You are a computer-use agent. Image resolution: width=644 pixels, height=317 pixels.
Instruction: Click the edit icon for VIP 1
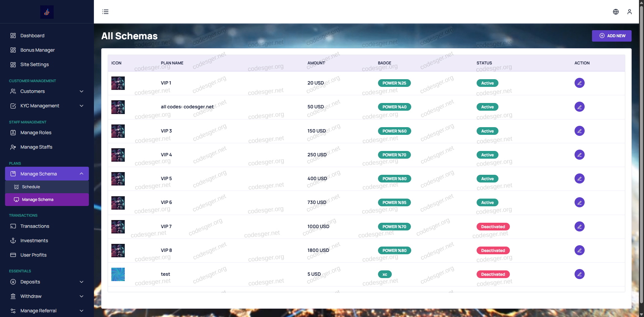579,83
